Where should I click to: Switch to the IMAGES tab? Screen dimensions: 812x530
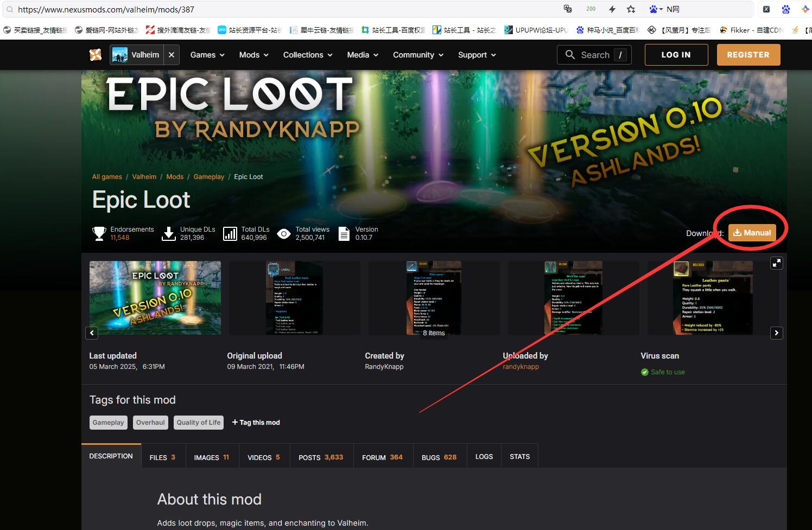212,457
